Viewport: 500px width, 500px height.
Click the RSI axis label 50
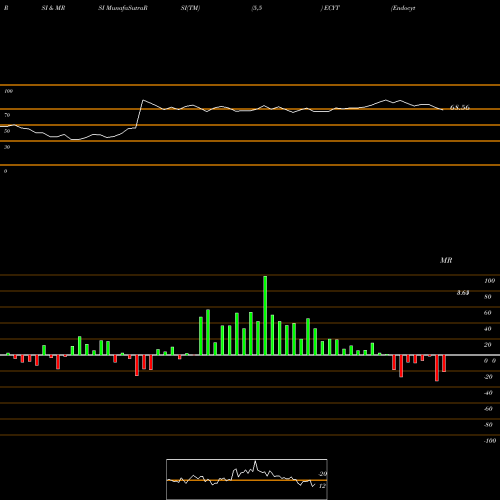(7, 131)
